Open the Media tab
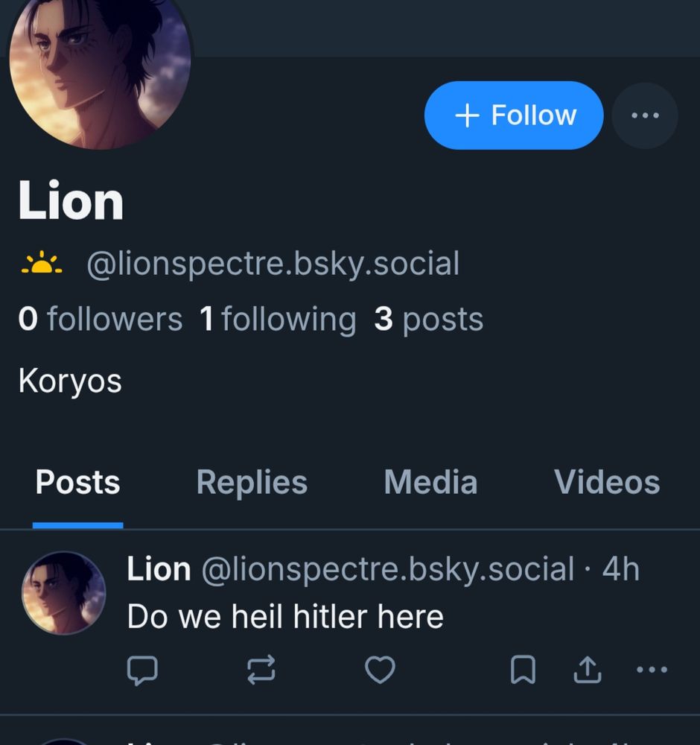This screenshot has height=745, width=700. (430, 482)
